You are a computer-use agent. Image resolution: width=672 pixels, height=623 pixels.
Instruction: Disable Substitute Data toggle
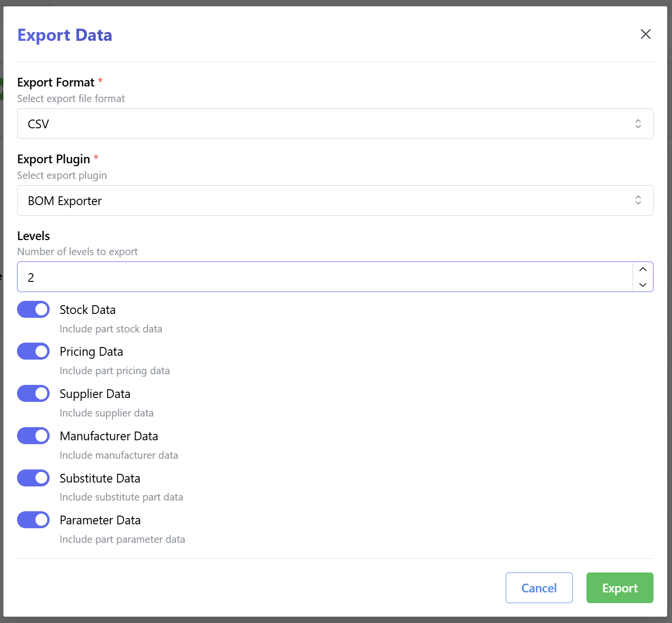coord(34,478)
